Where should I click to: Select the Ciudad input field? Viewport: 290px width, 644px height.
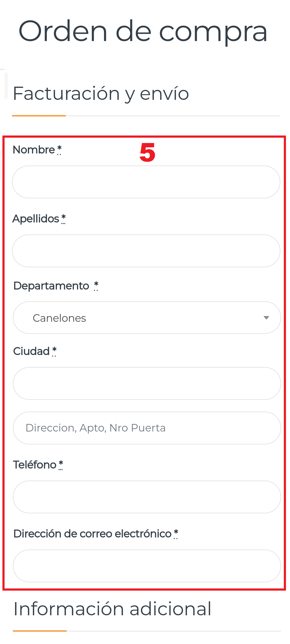click(147, 383)
